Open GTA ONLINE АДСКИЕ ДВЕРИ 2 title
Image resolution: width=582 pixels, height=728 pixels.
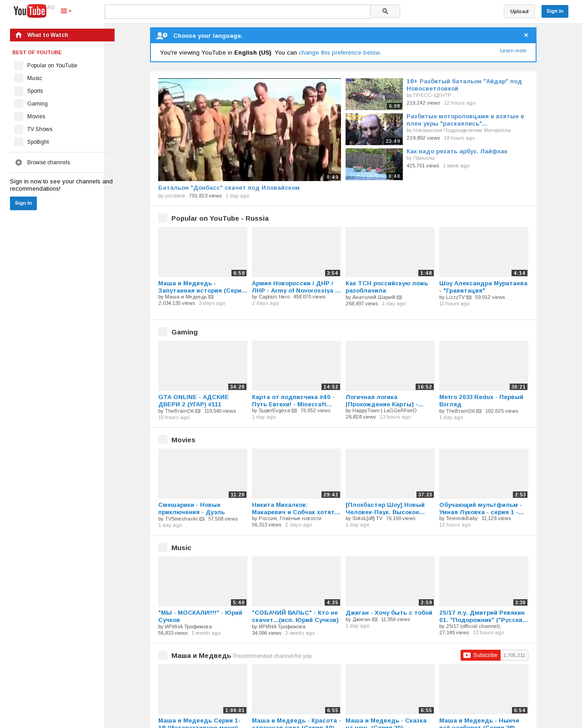[194, 401]
